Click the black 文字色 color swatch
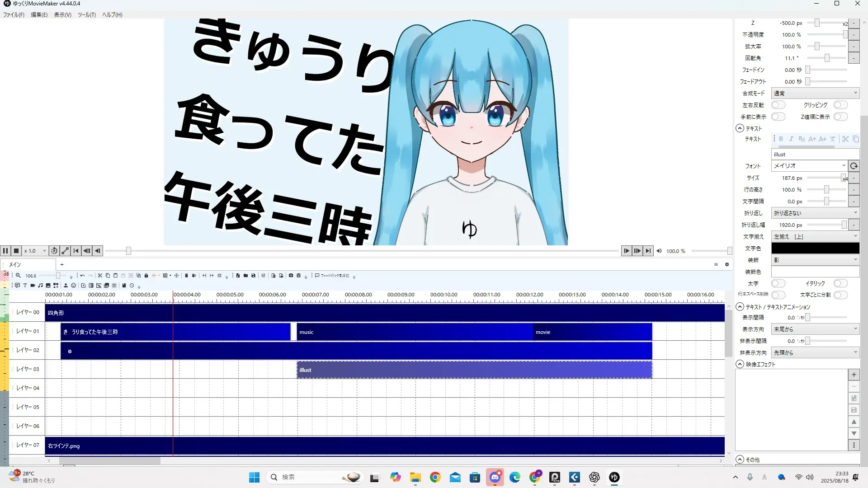This screenshot has width=868, height=488. pos(815,248)
